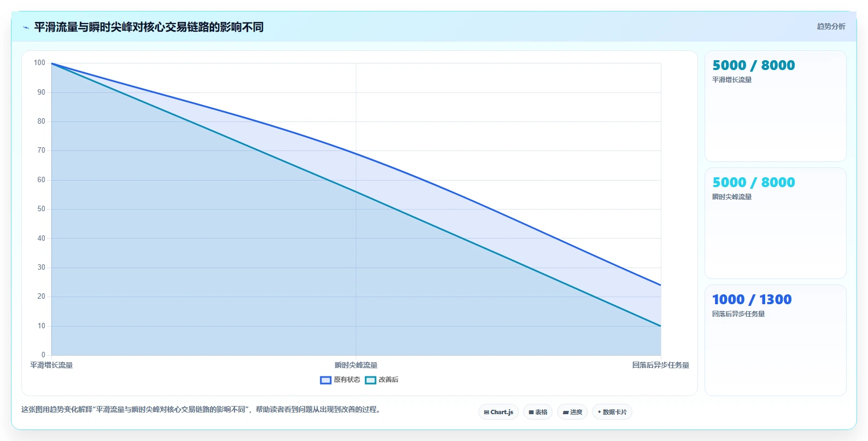Select the 数据卡片 tag chip

[x=612, y=412]
